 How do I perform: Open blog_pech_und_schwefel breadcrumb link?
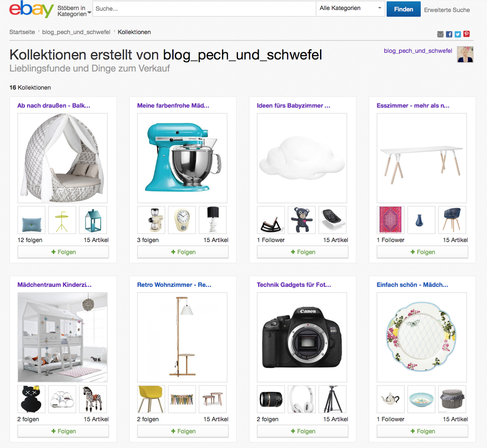(76, 32)
